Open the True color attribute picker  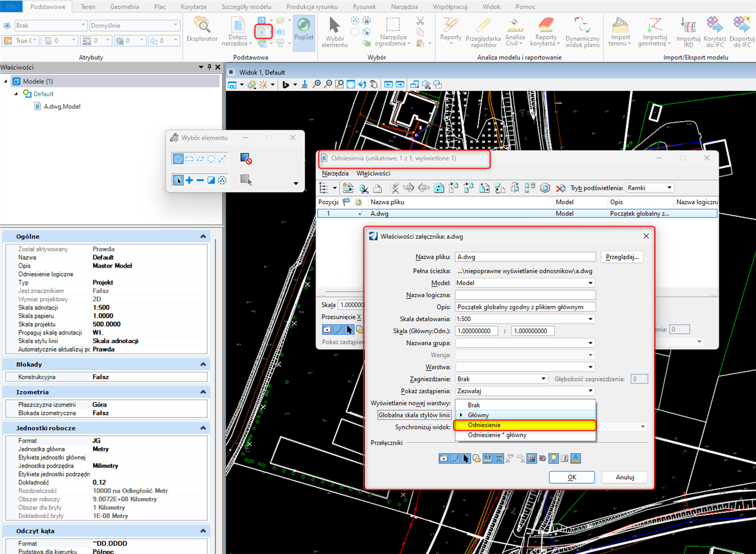pos(21,41)
